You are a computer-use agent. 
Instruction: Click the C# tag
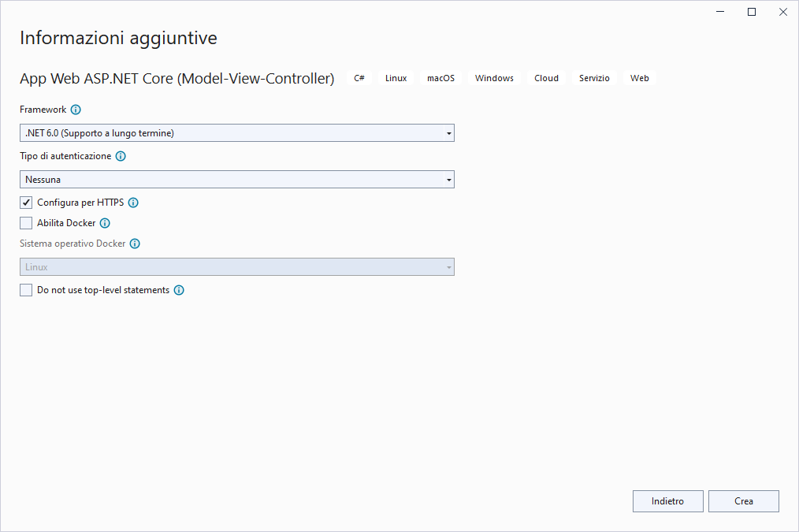[x=359, y=78]
